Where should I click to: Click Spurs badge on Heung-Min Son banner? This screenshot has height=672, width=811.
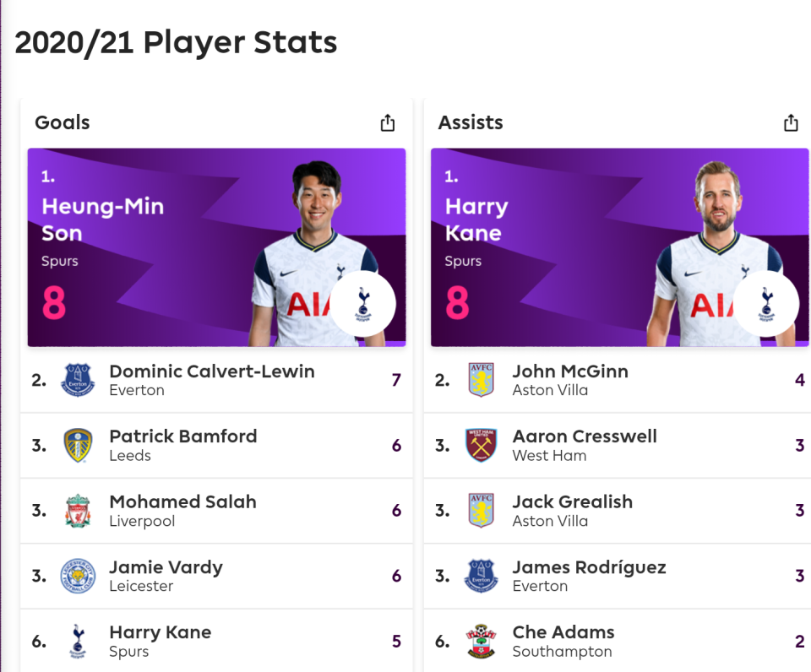[x=362, y=304]
